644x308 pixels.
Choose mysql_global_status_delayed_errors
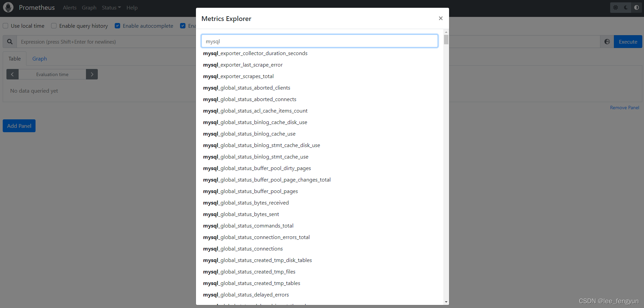tap(246, 295)
